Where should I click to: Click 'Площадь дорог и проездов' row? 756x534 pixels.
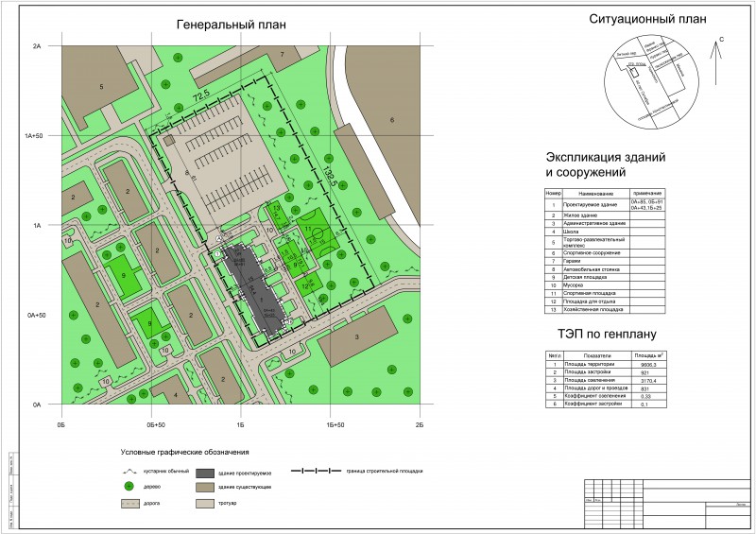coord(606,388)
